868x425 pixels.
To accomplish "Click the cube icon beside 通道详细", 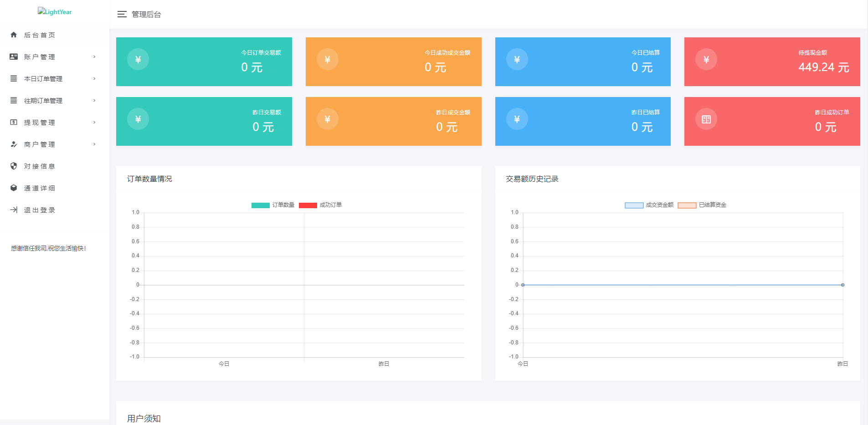I will tap(14, 188).
